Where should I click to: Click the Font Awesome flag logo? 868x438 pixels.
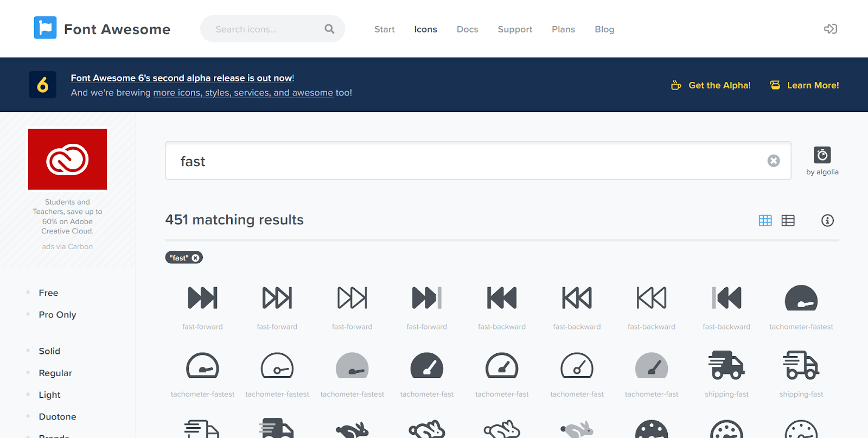click(45, 28)
